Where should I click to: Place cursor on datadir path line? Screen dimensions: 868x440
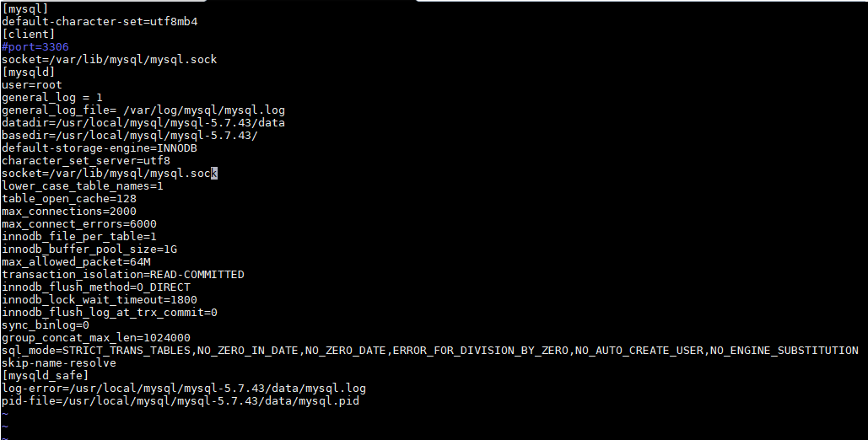coord(143,123)
